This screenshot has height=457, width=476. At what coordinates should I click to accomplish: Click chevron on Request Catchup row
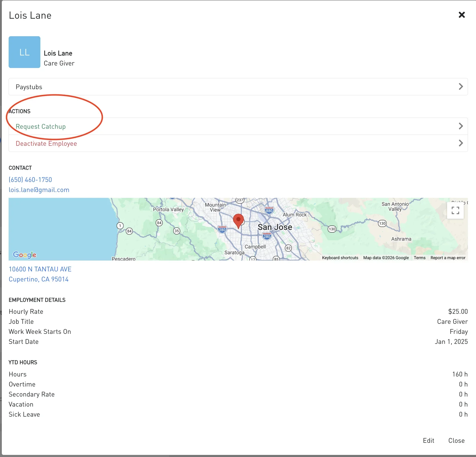(x=461, y=126)
